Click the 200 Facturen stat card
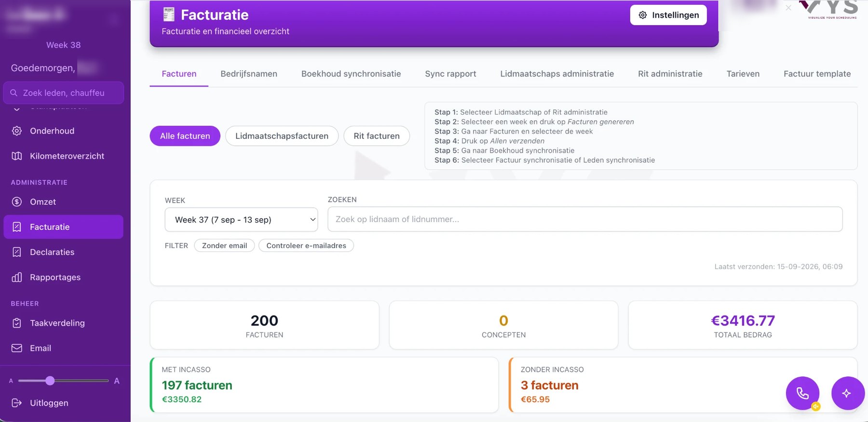The width and height of the screenshot is (868, 422). (x=264, y=325)
